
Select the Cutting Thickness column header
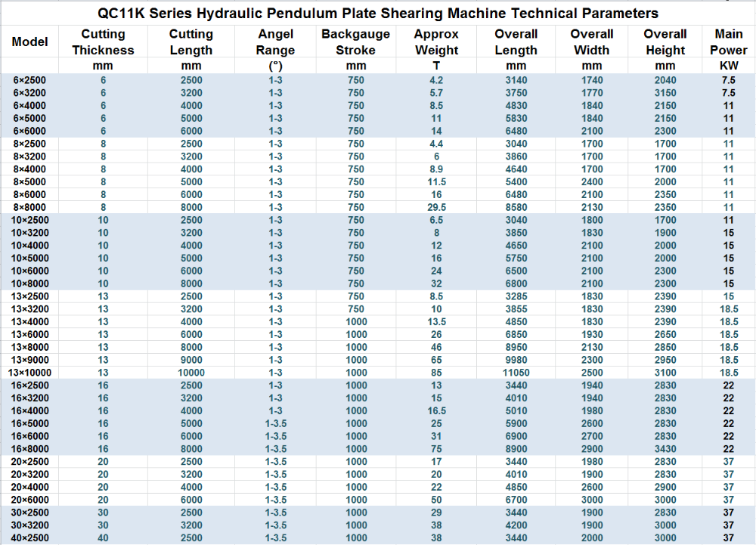(x=103, y=42)
